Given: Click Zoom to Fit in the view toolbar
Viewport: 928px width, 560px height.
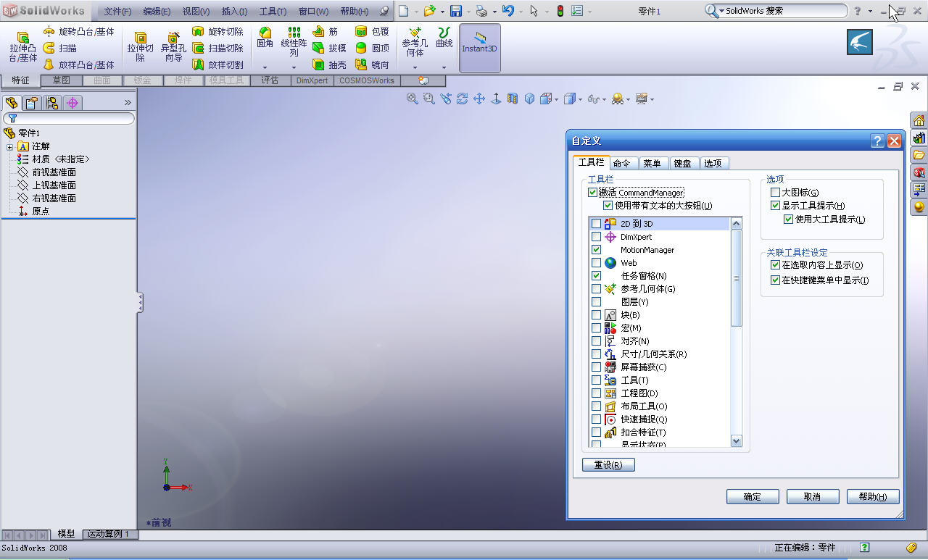Looking at the screenshot, I should [413, 99].
